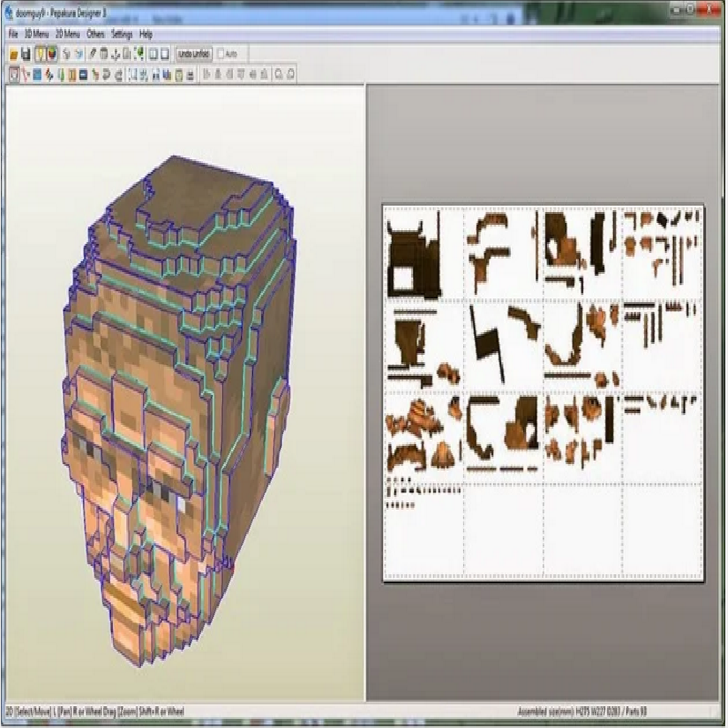This screenshot has height=728, width=728.
Task: Select the red Rotate tool icon
Action: pyautogui.click(x=25, y=75)
